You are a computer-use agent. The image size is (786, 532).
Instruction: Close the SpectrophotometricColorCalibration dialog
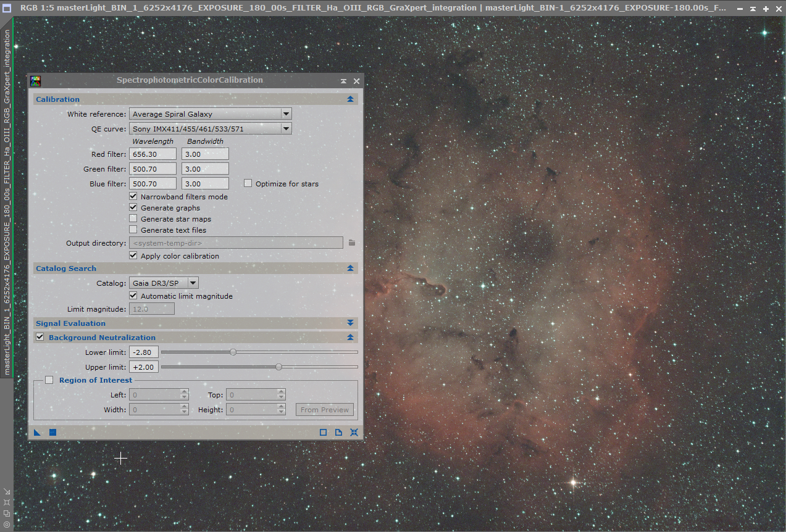pos(356,81)
